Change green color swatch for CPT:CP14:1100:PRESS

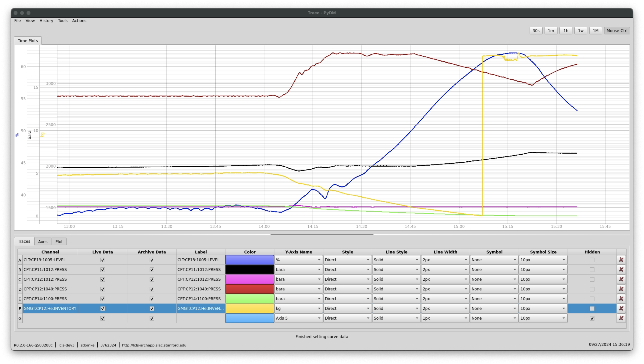point(249,299)
